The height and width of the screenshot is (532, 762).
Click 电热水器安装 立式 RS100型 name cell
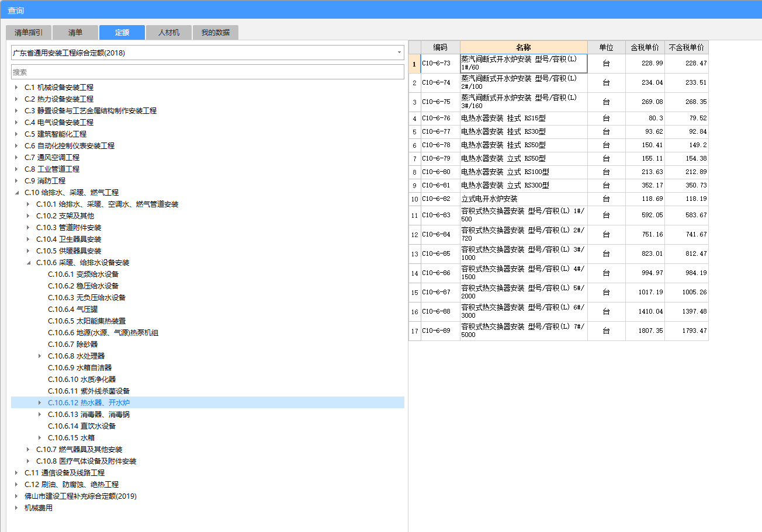click(524, 172)
